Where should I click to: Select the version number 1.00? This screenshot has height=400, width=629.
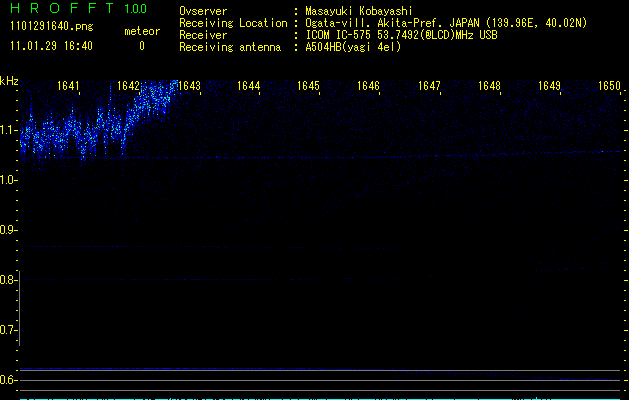(136, 9)
